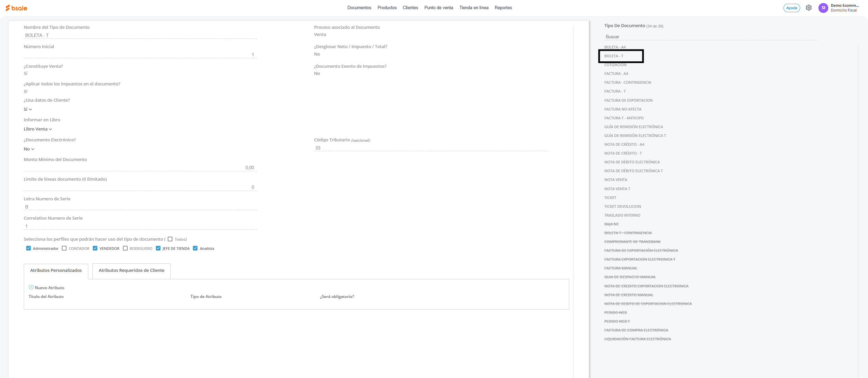868x378 pixels.
Task: Open the settings gear icon
Action: pyautogui.click(x=809, y=8)
